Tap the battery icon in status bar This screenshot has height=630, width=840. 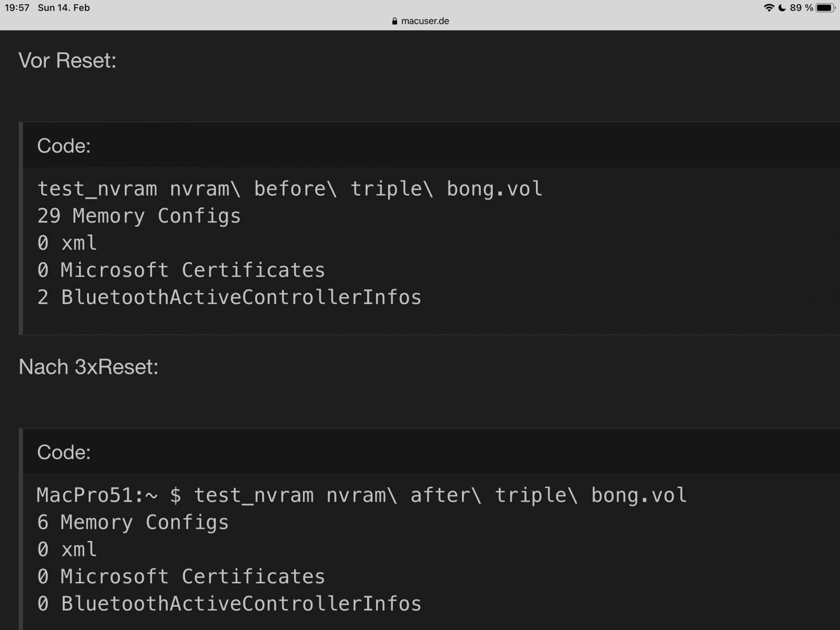pos(825,8)
